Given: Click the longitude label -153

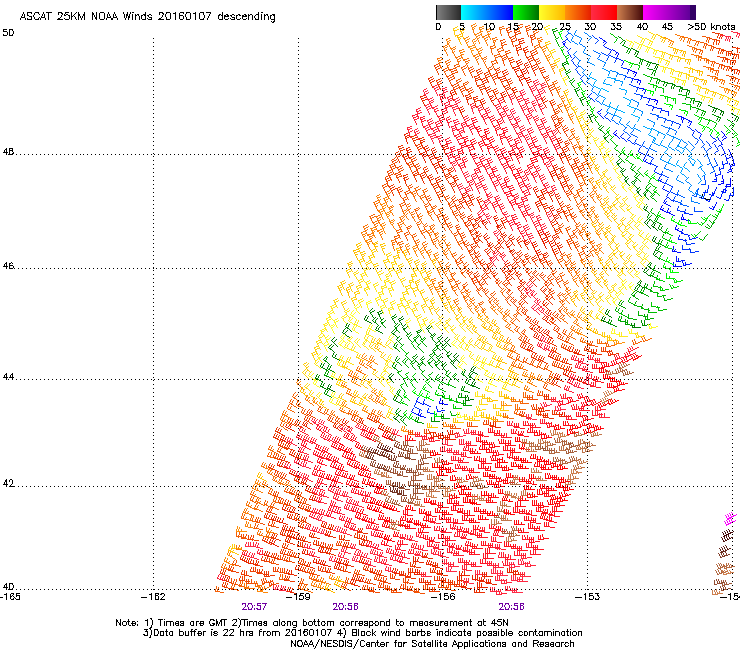Looking at the screenshot, I should (587, 597).
